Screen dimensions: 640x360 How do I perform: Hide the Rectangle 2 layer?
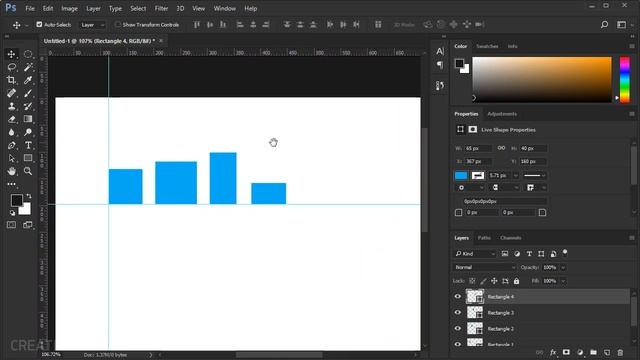coord(458,329)
